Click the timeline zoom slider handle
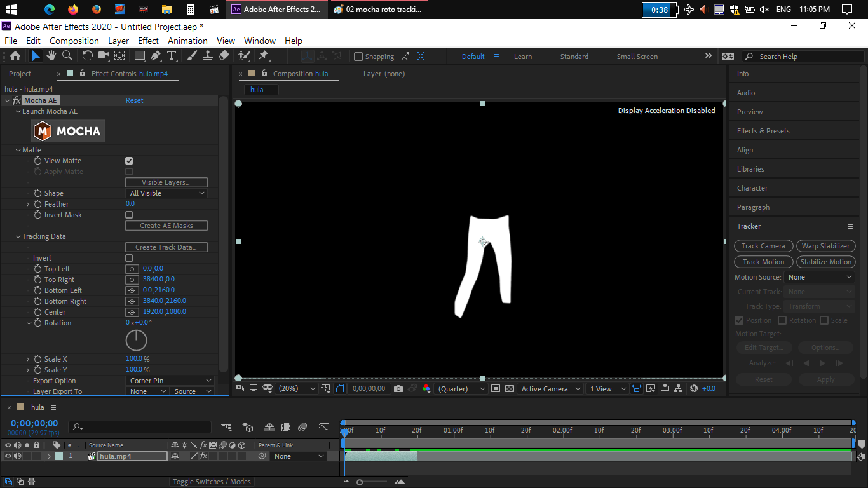The width and height of the screenshot is (868, 488). [x=360, y=482]
